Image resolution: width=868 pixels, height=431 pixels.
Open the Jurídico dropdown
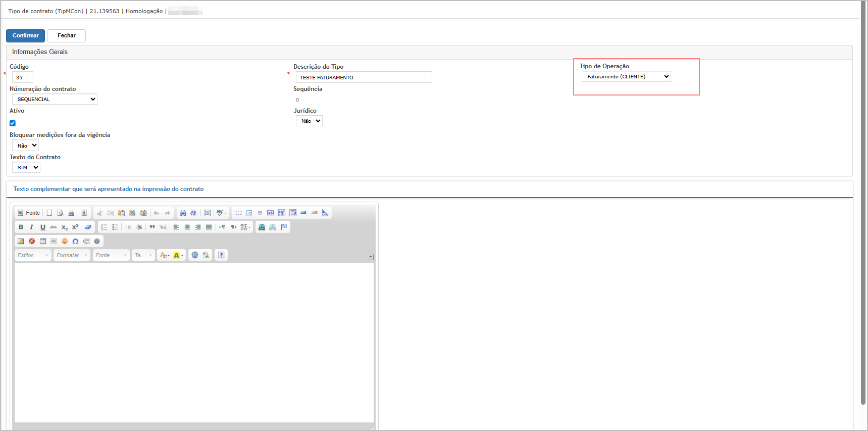tap(309, 121)
